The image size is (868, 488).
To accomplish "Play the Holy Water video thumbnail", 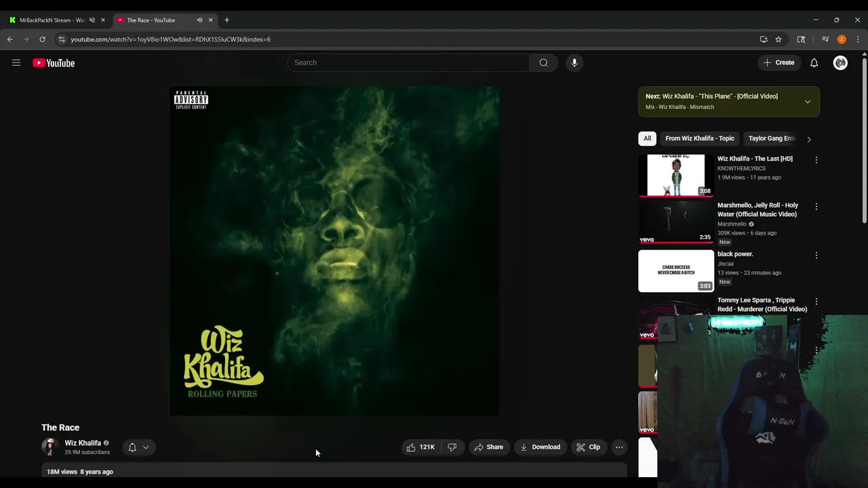I will 676,222.
